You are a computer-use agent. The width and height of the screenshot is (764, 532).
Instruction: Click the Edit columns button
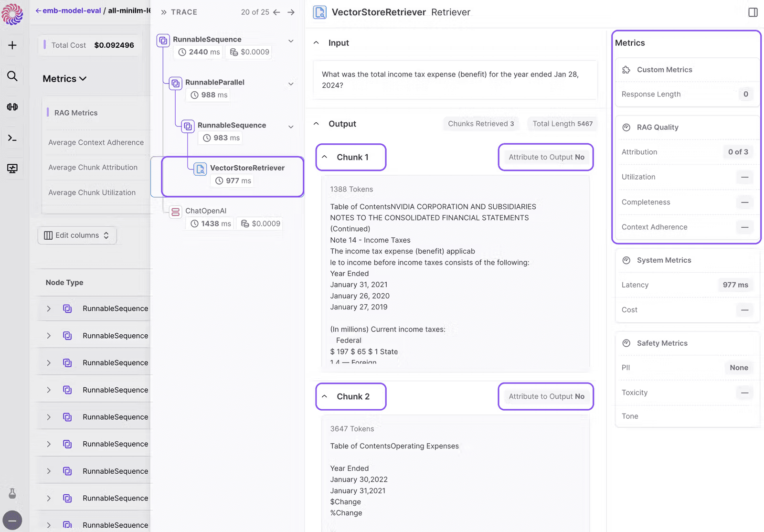pyautogui.click(x=77, y=235)
